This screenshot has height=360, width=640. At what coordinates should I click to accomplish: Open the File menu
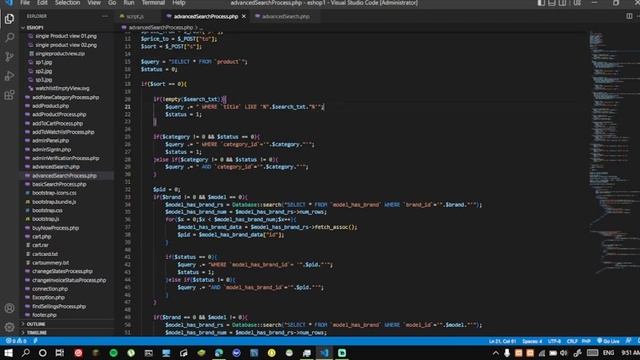[x=25, y=3]
